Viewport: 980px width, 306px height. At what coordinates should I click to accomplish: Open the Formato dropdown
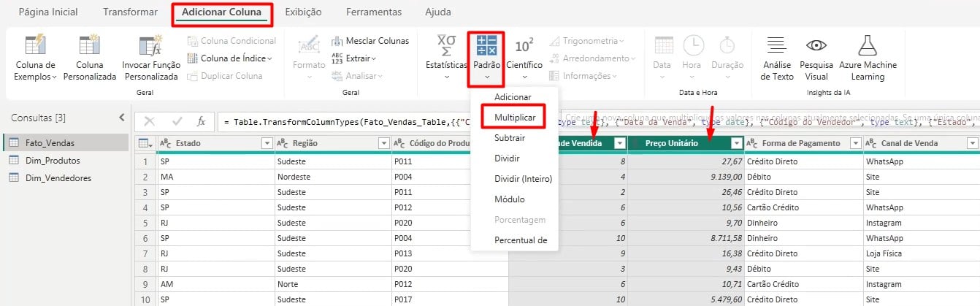click(x=309, y=58)
